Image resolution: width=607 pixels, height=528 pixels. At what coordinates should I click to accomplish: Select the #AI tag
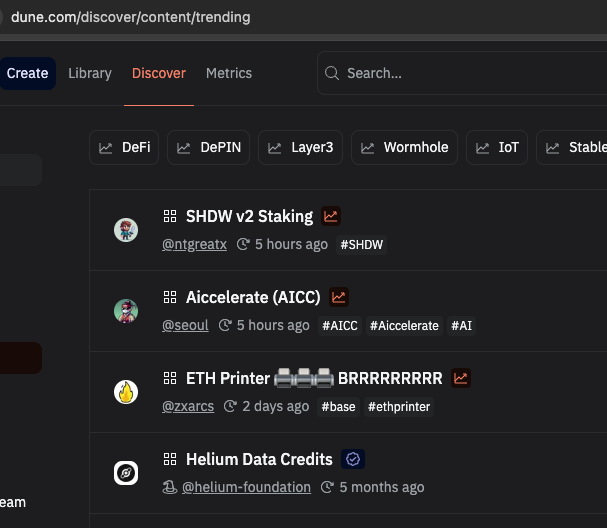pos(461,326)
